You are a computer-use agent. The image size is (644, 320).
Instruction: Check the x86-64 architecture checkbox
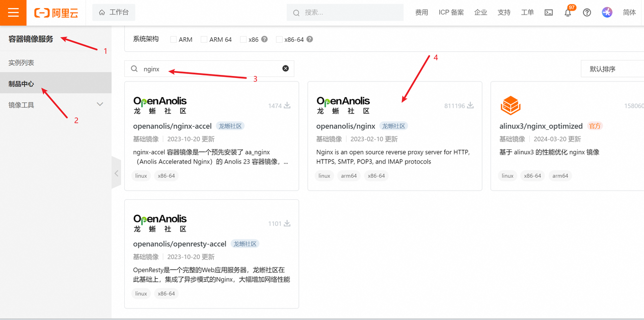coord(279,39)
